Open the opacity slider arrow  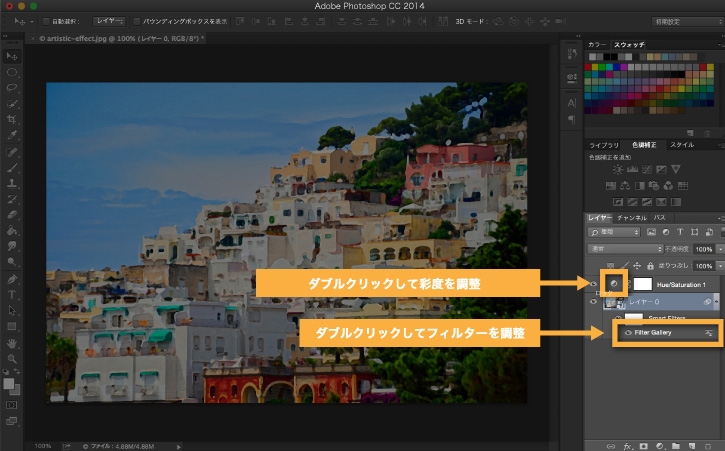coord(720,249)
